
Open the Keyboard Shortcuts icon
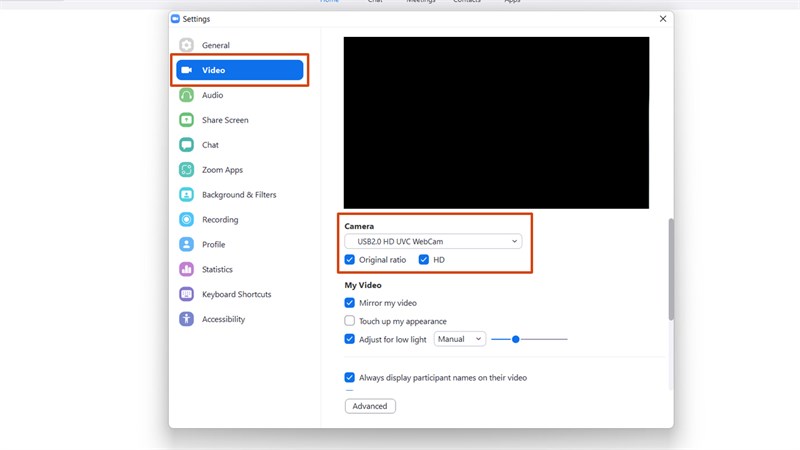tap(186, 295)
